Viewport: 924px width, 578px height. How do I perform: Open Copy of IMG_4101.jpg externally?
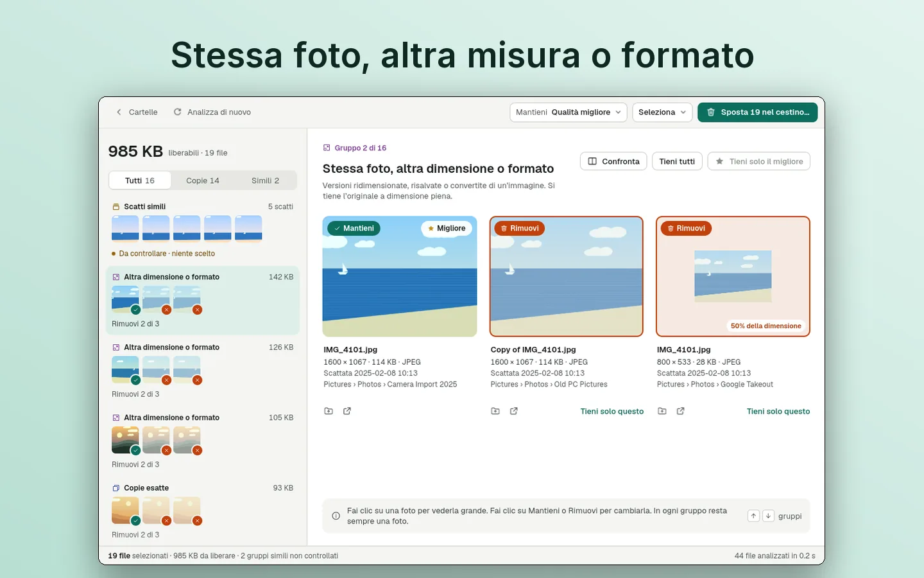(x=514, y=411)
